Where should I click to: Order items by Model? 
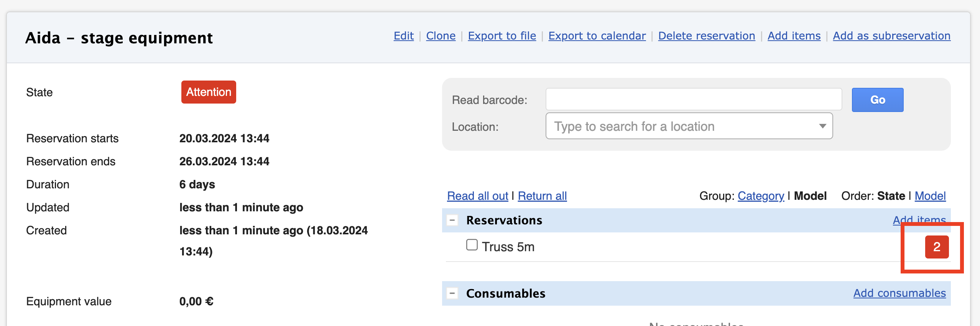pos(930,196)
